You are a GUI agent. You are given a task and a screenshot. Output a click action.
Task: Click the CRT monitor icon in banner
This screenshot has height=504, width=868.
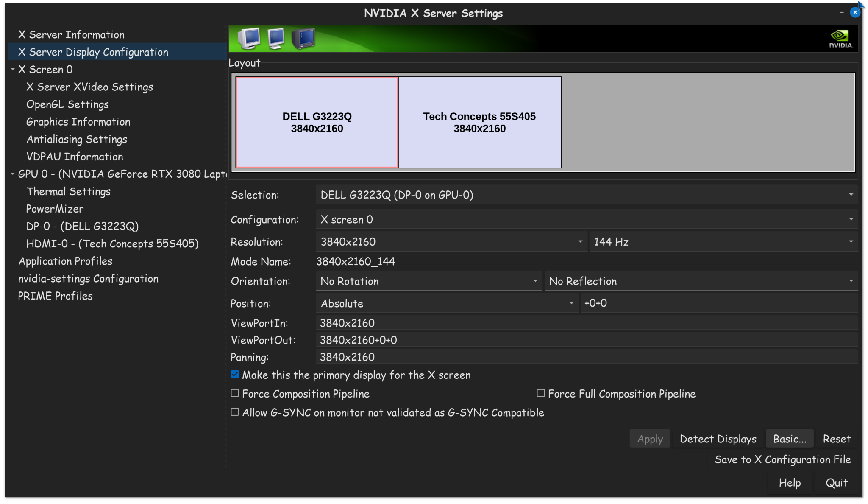(249, 38)
